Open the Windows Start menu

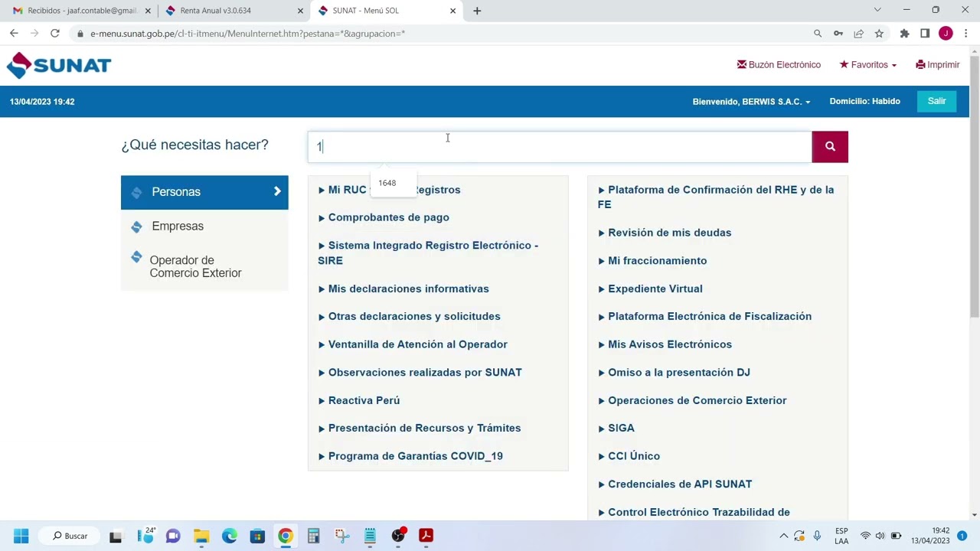(x=21, y=536)
